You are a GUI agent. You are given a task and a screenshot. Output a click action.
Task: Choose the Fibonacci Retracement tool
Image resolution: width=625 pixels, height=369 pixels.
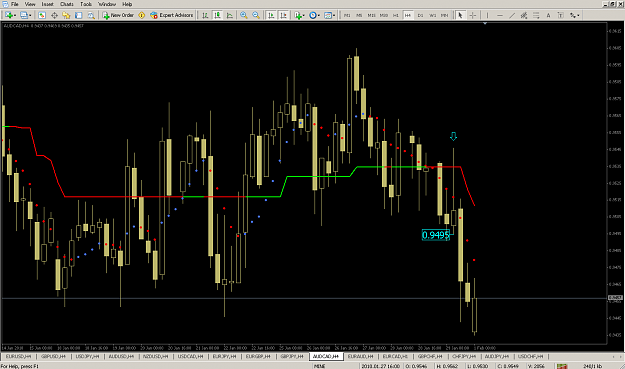point(536,15)
